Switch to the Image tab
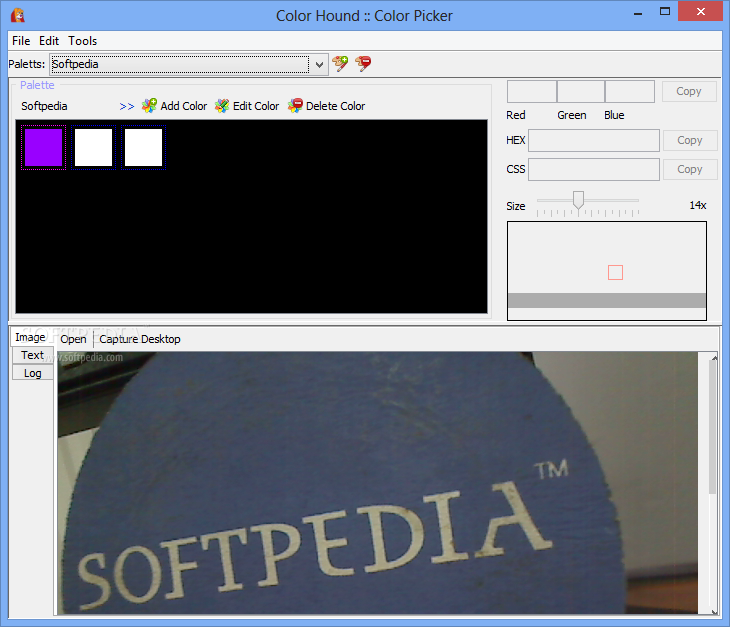 click(30, 337)
